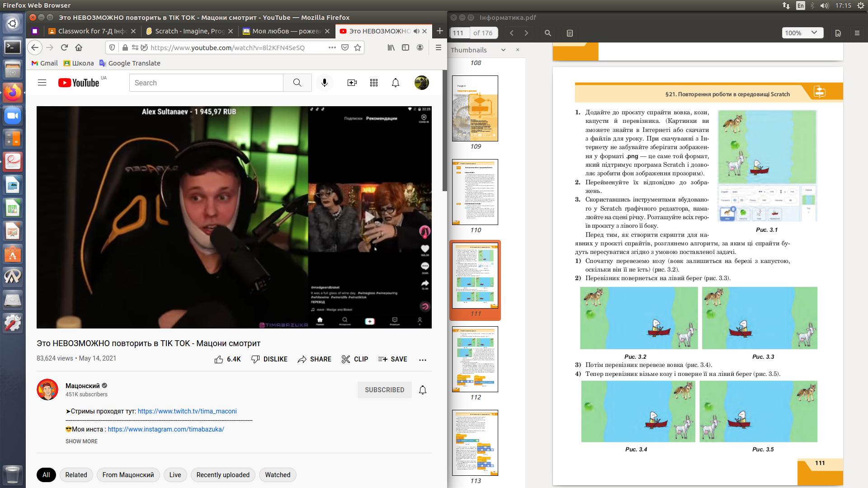Select the Related filter chip
The width and height of the screenshot is (868, 488).
pos(76,475)
